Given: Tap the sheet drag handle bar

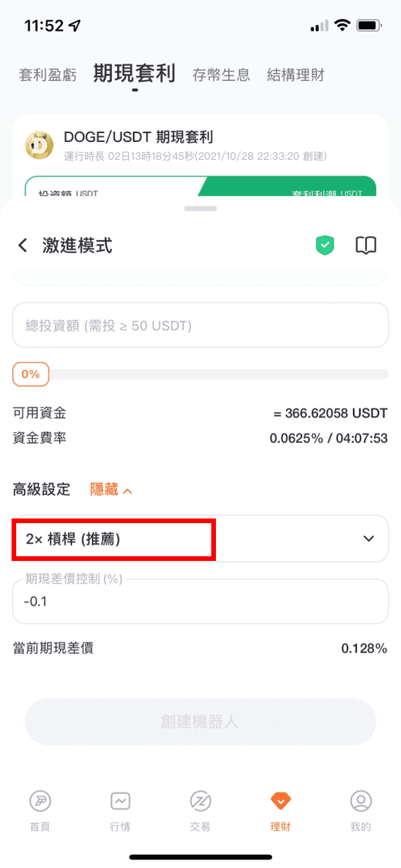Looking at the screenshot, I should [200, 208].
